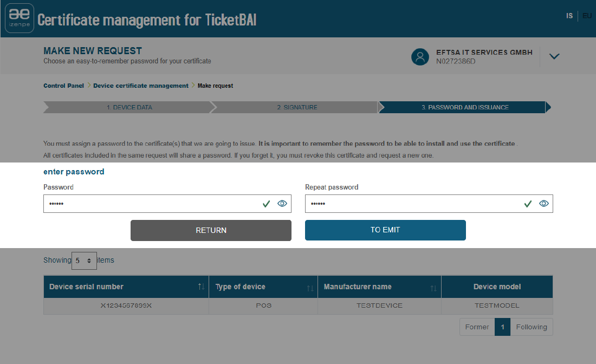This screenshot has height=364, width=596.
Task: Click the user profile avatar icon
Action: tap(420, 57)
